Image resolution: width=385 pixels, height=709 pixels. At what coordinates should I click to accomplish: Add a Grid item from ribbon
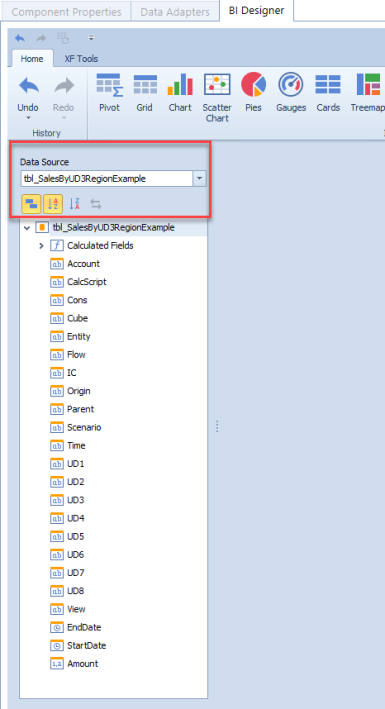click(145, 93)
